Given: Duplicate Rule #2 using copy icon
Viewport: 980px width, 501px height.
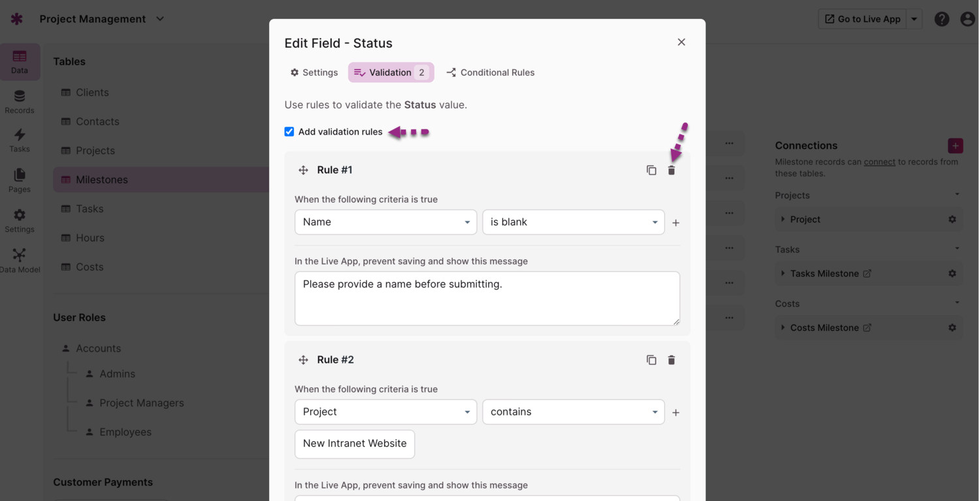Looking at the screenshot, I should pyautogui.click(x=651, y=360).
